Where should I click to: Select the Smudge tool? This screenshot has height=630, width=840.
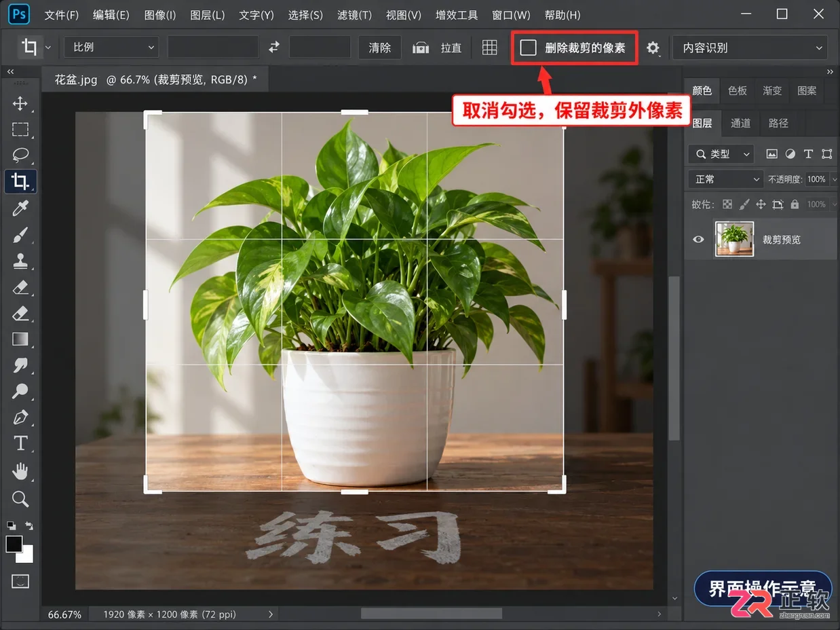pyautogui.click(x=20, y=365)
